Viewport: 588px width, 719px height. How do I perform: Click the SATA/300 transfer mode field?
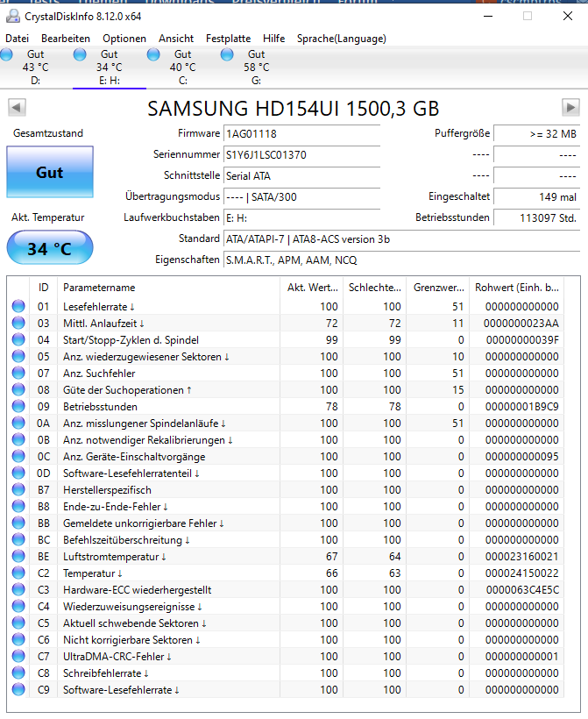[x=302, y=197]
